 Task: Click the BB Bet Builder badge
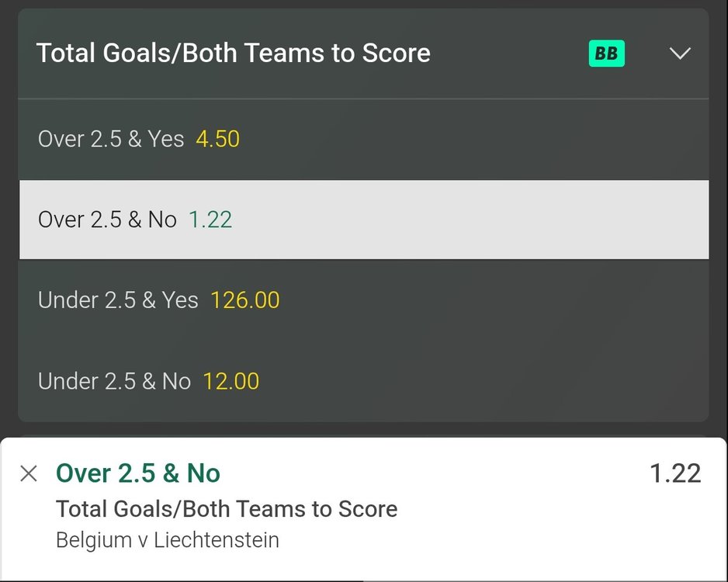tap(608, 53)
